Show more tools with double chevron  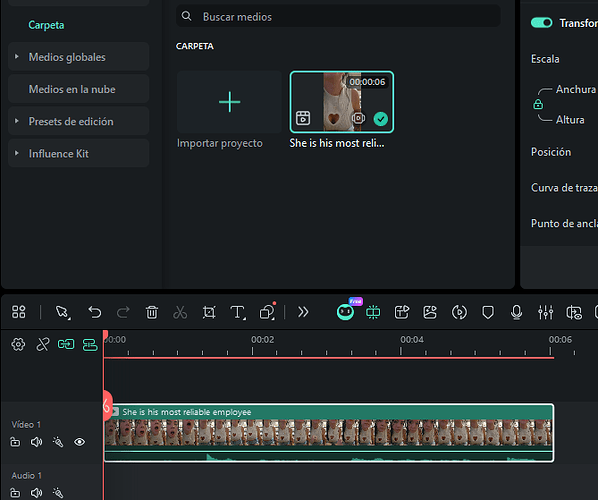pos(303,312)
